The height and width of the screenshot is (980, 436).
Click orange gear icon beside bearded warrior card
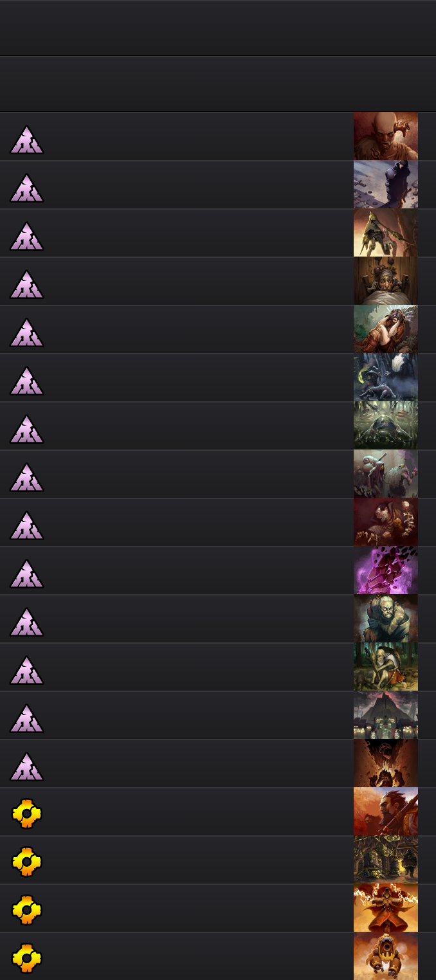coord(26,814)
